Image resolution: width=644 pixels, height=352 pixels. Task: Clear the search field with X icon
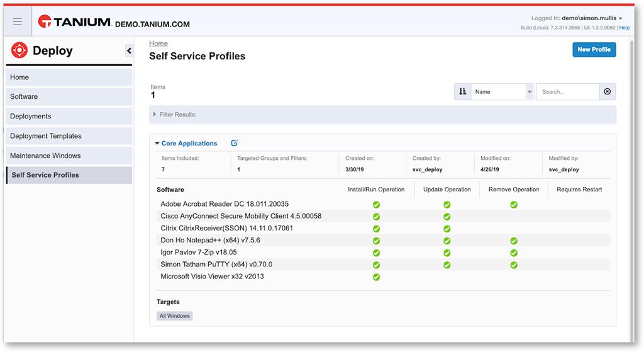point(607,92)
